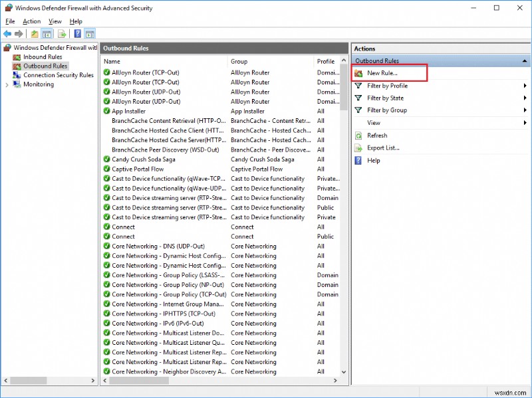Sort rules by the Group column header

(x=239, y=60)
